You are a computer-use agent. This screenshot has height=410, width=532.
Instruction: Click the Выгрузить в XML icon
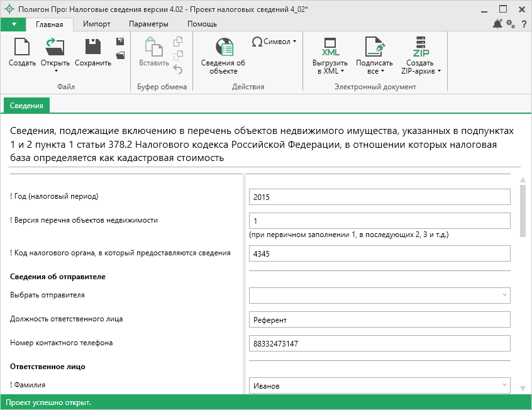click(x=330, y=47)
